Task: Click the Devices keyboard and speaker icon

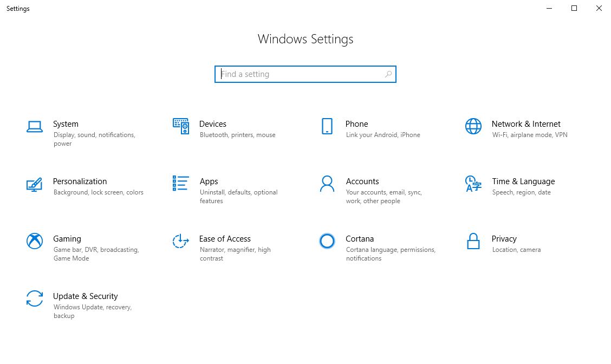Action: click(181, 126)
